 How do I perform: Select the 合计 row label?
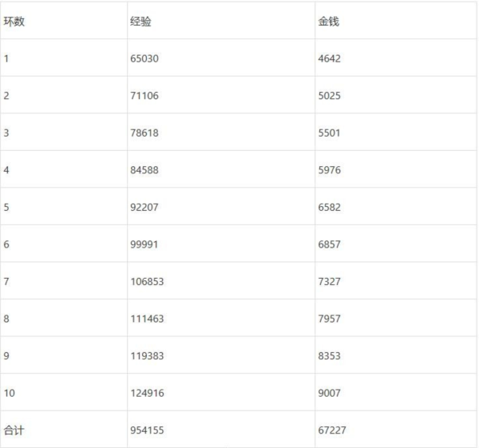[14, 430]
